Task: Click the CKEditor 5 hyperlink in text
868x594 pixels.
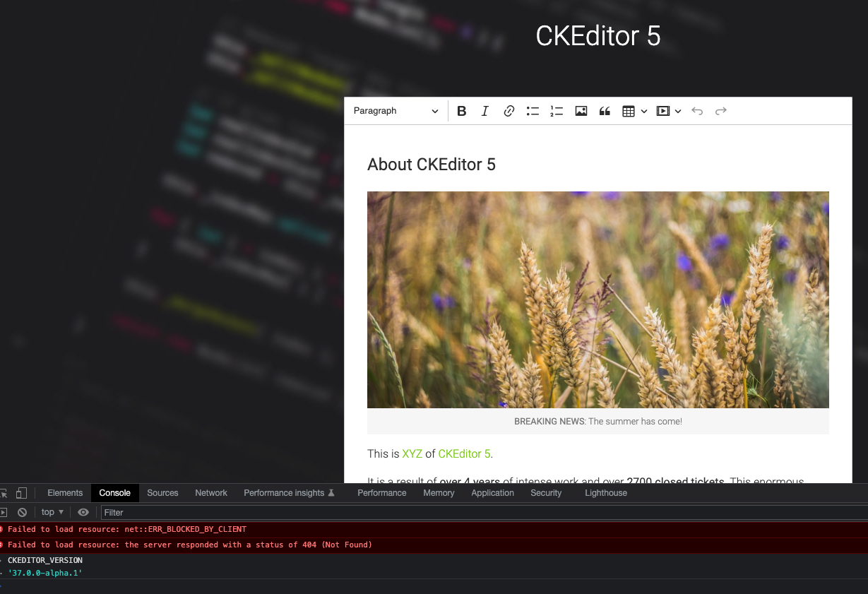Action: pos(463,453)
